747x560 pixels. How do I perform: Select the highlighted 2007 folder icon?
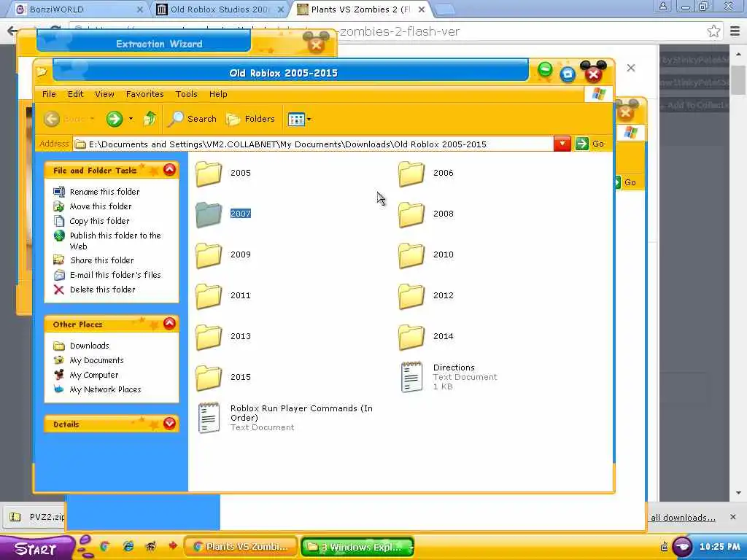point(209,214)
